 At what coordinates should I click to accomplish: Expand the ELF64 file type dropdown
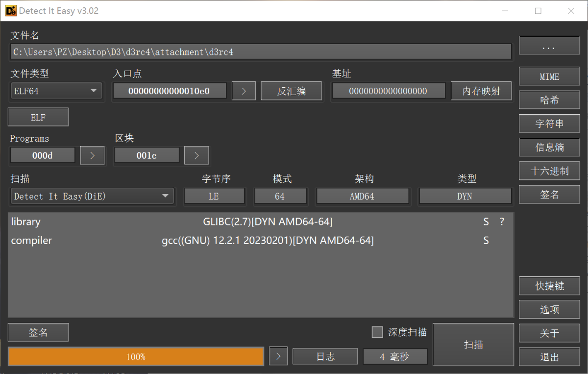click(56, 91)
